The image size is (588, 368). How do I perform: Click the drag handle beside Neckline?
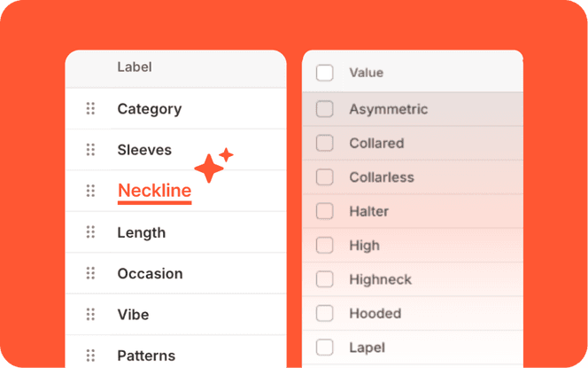[x=90, y=191]
